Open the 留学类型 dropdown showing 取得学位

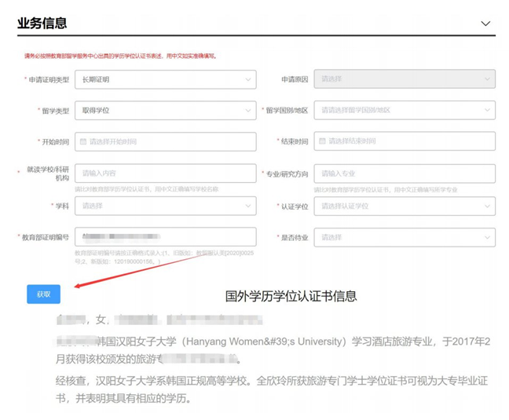point(166,111)
